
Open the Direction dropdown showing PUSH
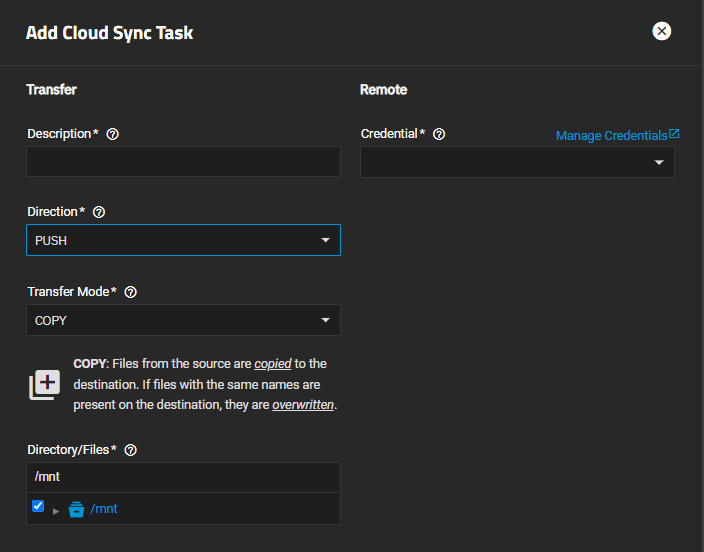pyautogui.click(x=183, y=241)
